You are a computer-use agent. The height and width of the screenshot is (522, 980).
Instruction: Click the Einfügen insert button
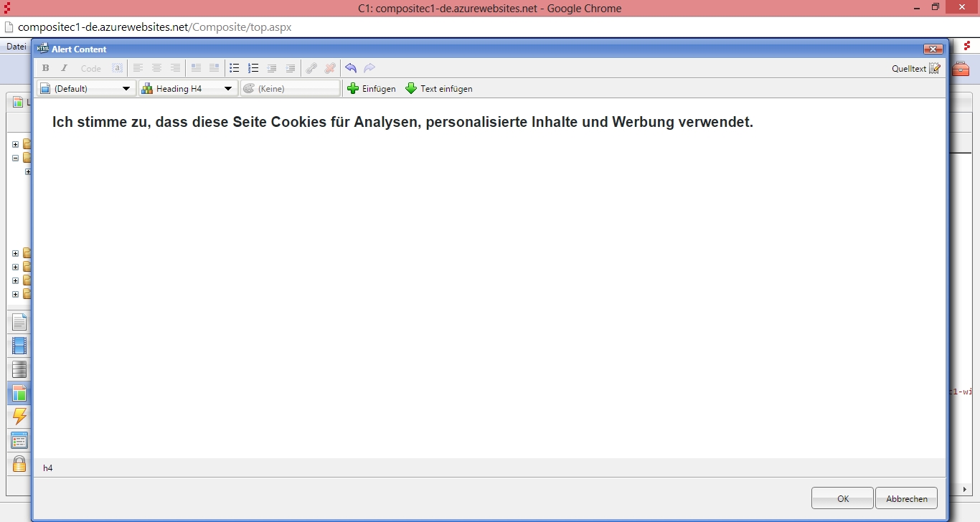tap(372, 88)
